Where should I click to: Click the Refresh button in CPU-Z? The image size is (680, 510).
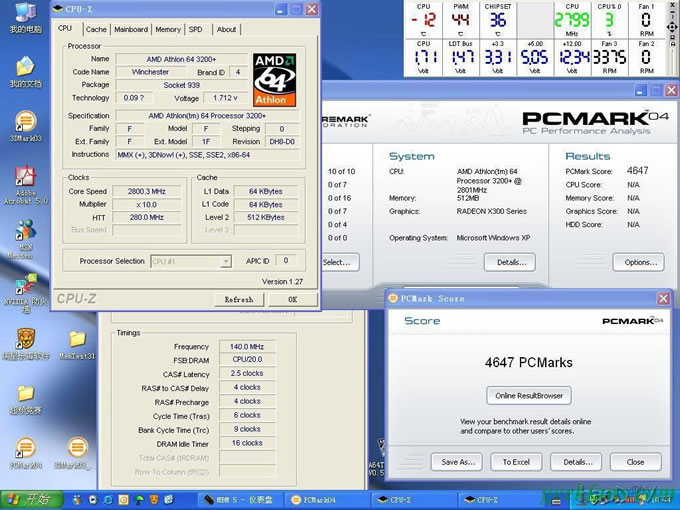[x=238, y=299]
